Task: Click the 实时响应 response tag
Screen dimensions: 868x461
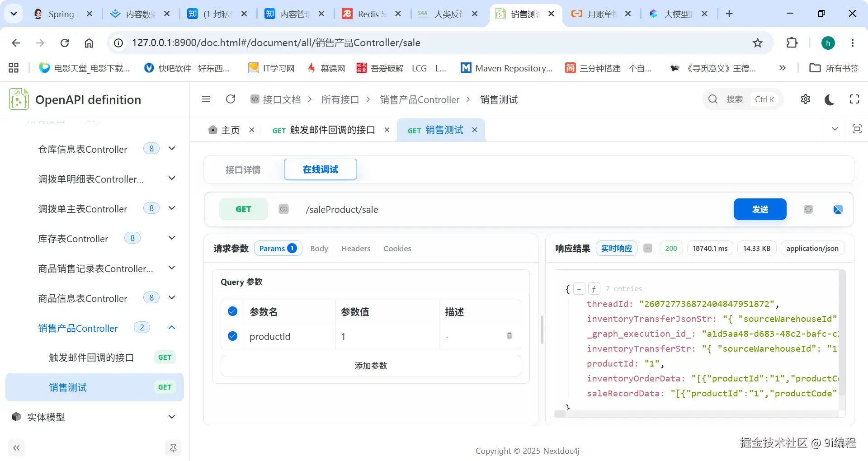Action: coord(617,248)
